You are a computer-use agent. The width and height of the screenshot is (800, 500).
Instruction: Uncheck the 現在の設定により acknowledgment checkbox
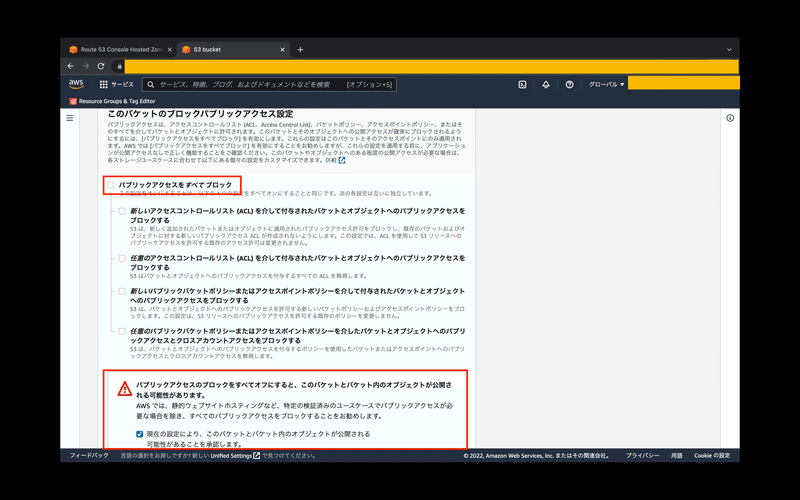(x=139, y=434)
